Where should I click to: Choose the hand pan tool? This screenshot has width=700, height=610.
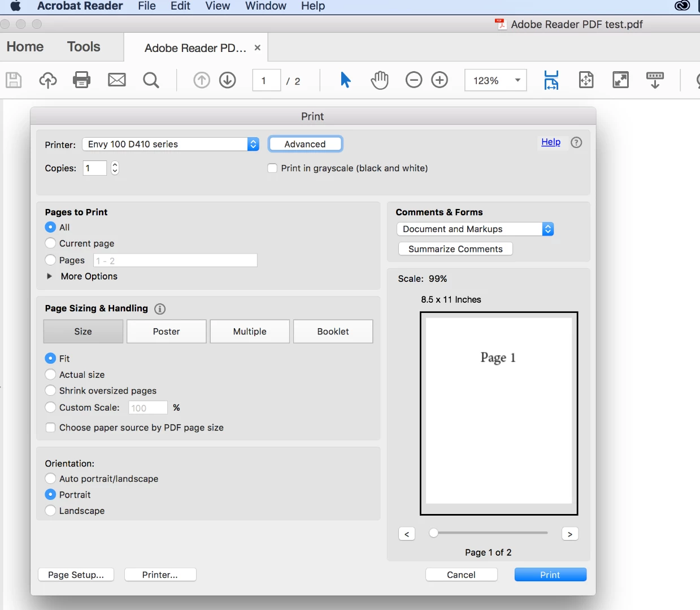click(380, 80)
